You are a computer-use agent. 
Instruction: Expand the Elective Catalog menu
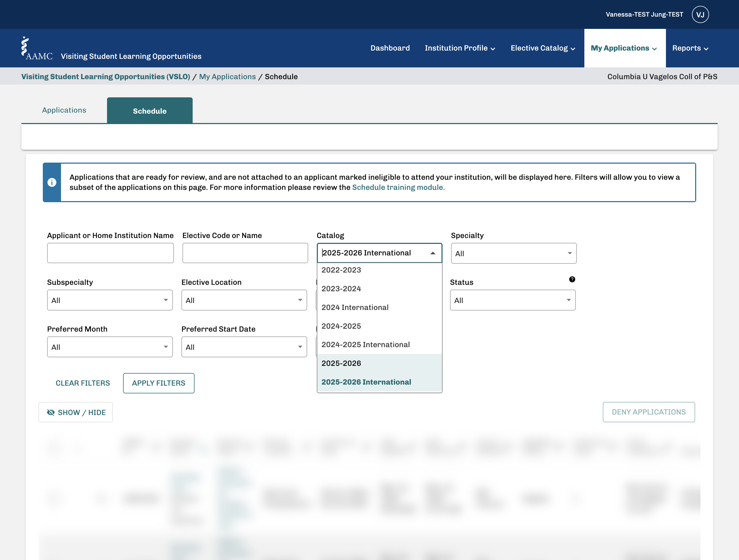point(543,48)
